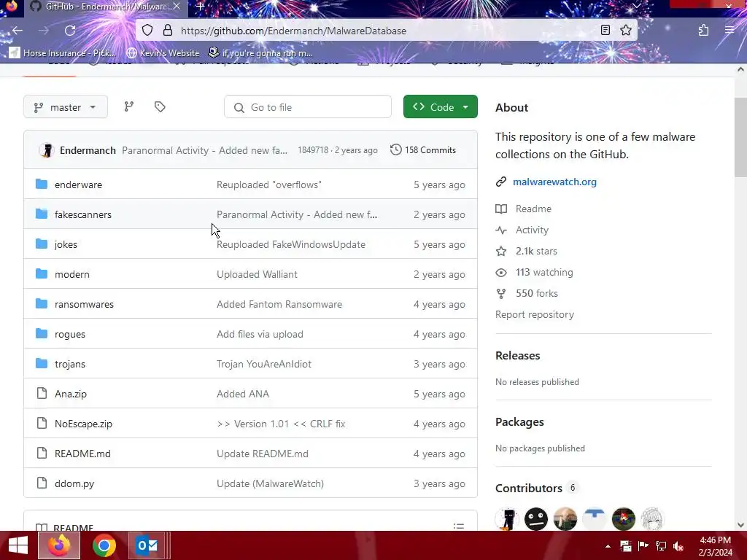Click Report repository
The height and width of the screenshot is (560, 747).
535,315
